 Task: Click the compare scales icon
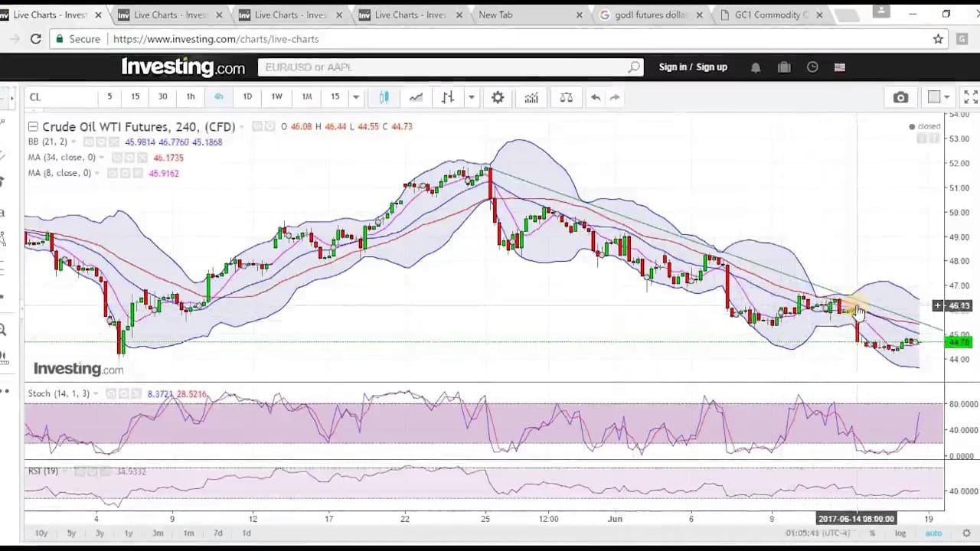click(x=566, y=97)
